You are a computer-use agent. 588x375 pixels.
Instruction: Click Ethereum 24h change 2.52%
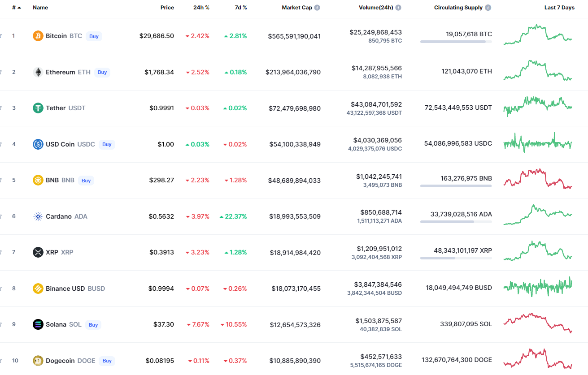click(198, 72)
